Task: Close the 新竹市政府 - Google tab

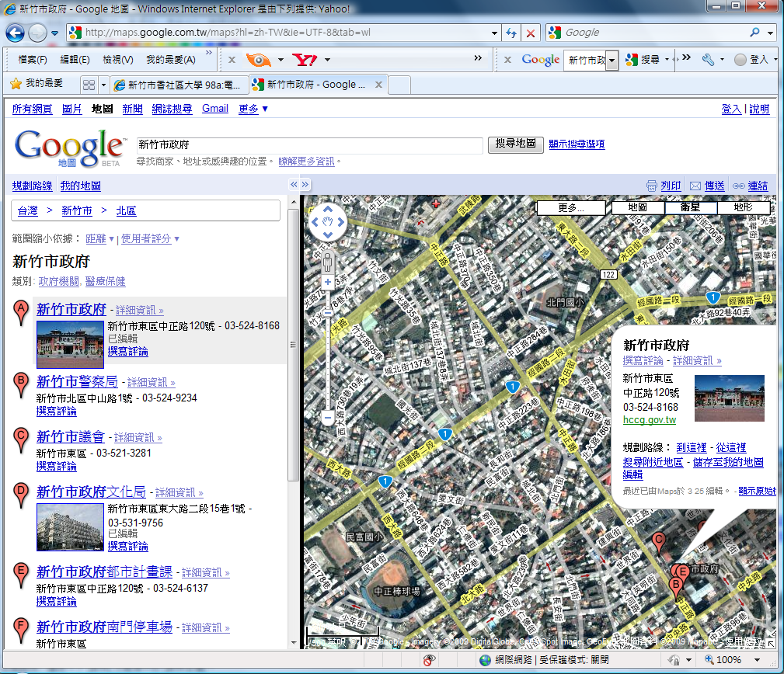Action: tap(378, 85)
